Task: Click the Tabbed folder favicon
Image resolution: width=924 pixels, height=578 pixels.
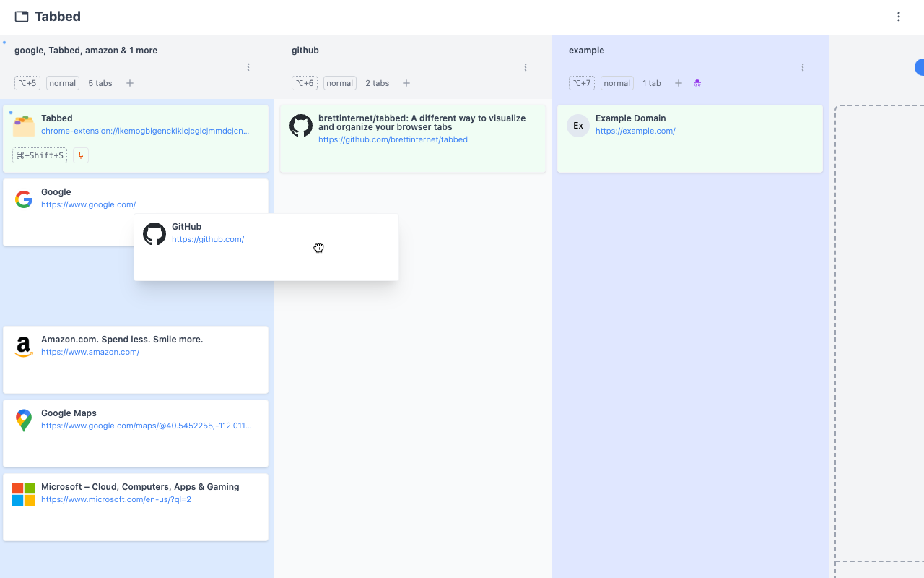Action: (x=24, y=126)
